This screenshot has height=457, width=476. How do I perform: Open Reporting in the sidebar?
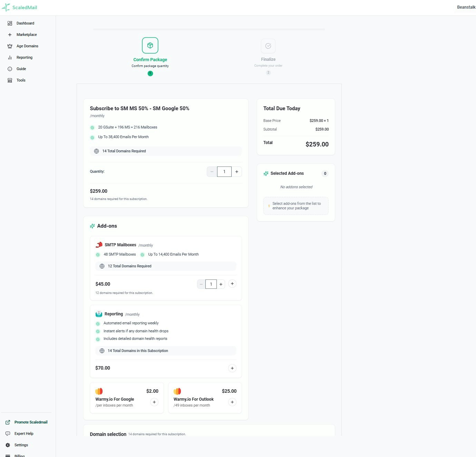click(25, 57)
